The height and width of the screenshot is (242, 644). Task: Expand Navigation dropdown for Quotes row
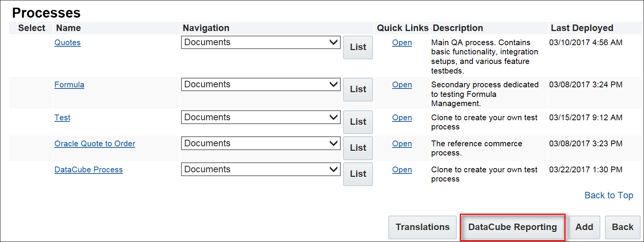[260, 43]
